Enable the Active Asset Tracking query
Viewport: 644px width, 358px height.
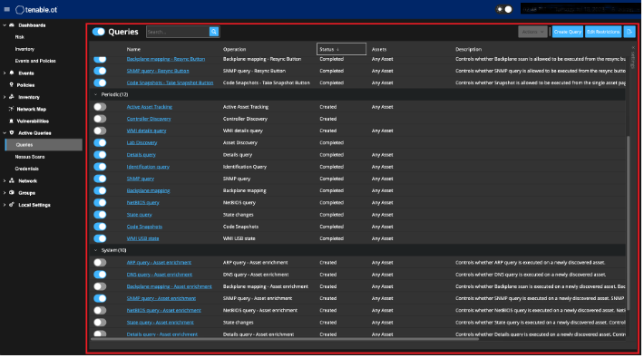point(100,107)
